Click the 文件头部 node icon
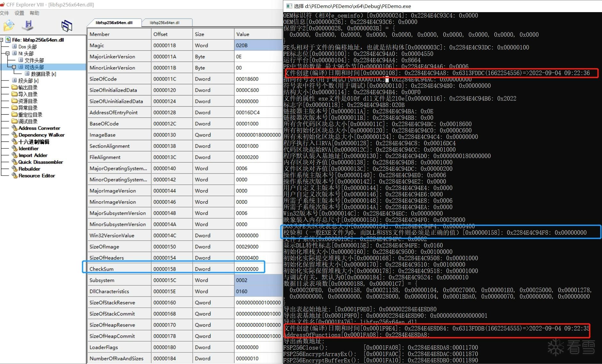The image size is (602, 364). click(21, 60)
